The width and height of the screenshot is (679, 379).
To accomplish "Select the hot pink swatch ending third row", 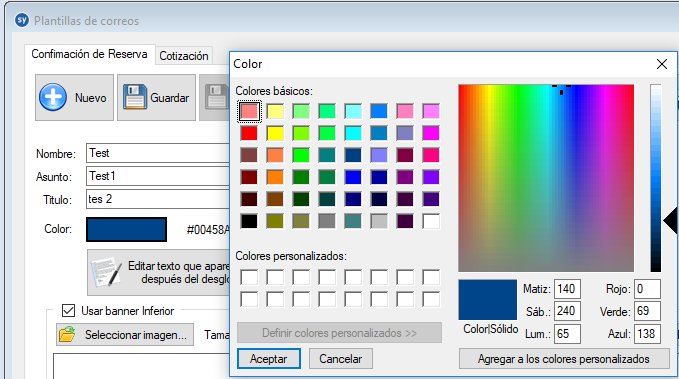I will tap(431, 155).
